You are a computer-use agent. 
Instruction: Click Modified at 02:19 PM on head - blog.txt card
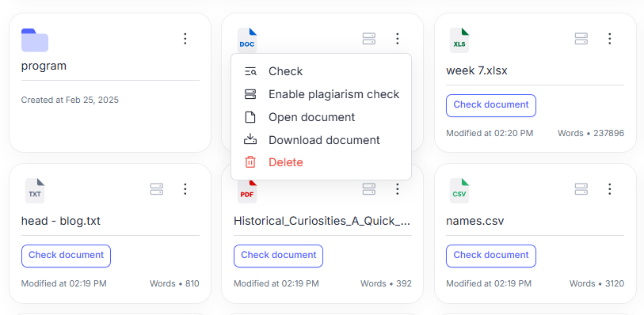63,284
